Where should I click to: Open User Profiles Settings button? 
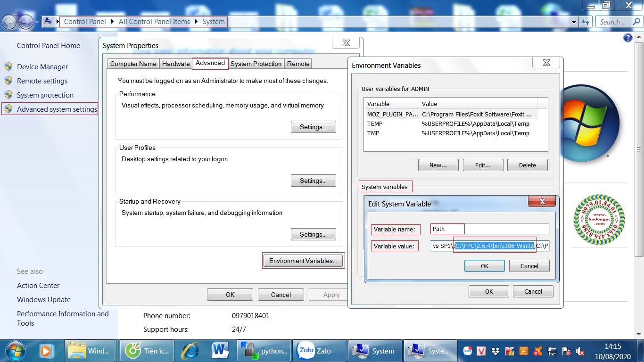click(x=313, y=181)
